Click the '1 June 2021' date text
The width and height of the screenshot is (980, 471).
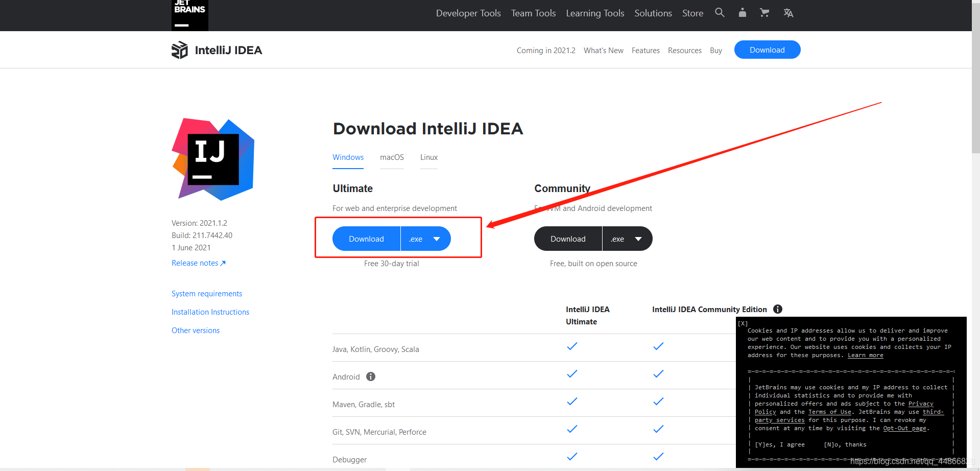[x=191, y=248]
